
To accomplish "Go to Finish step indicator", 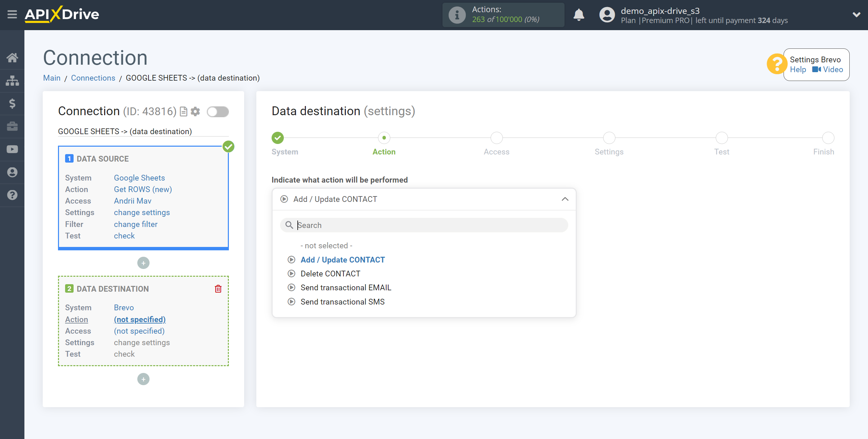I will 828,138.
